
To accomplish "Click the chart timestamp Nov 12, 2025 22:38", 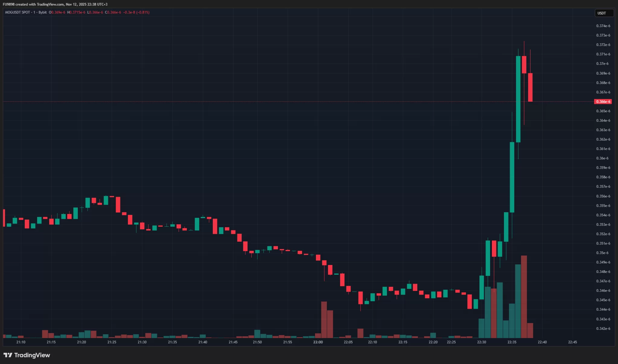I will coord(81,4).
